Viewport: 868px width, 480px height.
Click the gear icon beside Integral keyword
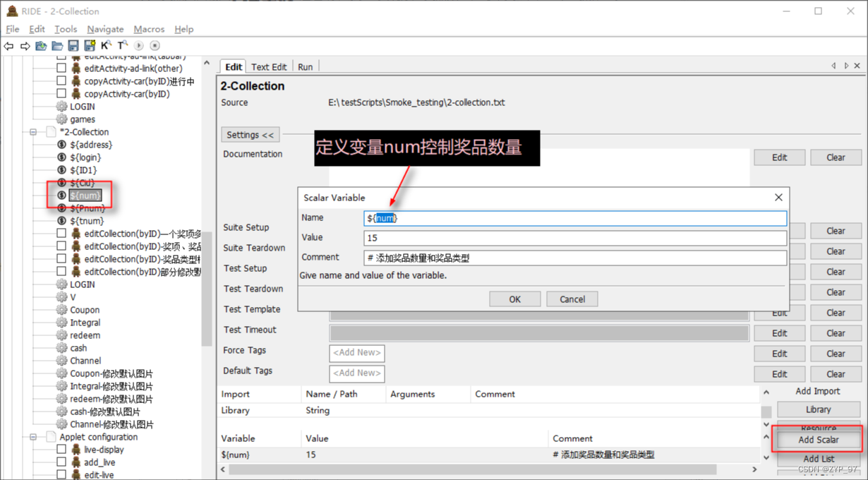tap(62, 323)
